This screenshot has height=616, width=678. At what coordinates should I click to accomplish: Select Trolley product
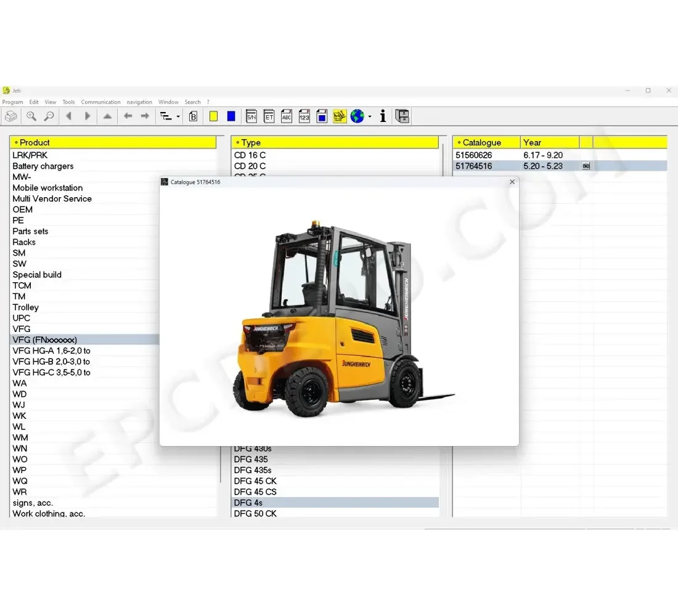click(25, 307)
